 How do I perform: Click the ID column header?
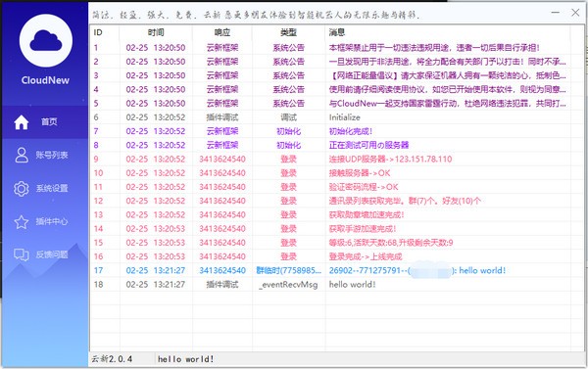(x=105, y=32)
